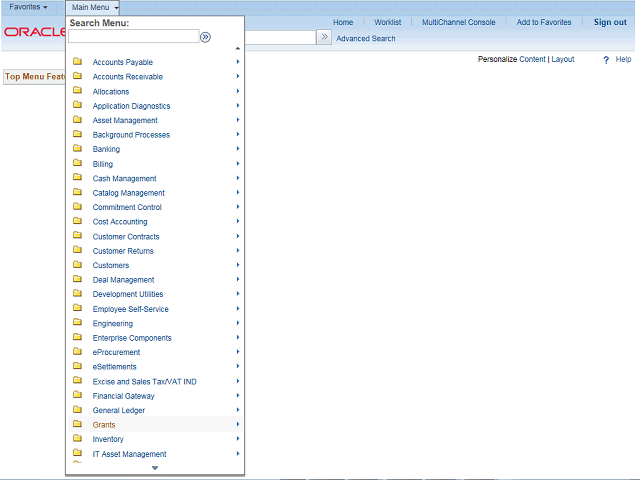Open the Engineering menu item
Viewport: 640px width, 480px height.
[113, 324]
